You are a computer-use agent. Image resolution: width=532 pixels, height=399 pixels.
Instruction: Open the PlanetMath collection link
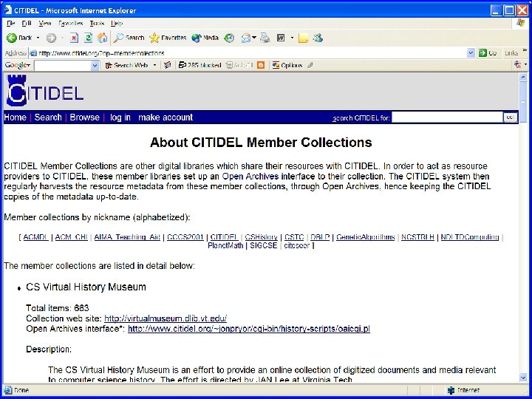(225, 245)
